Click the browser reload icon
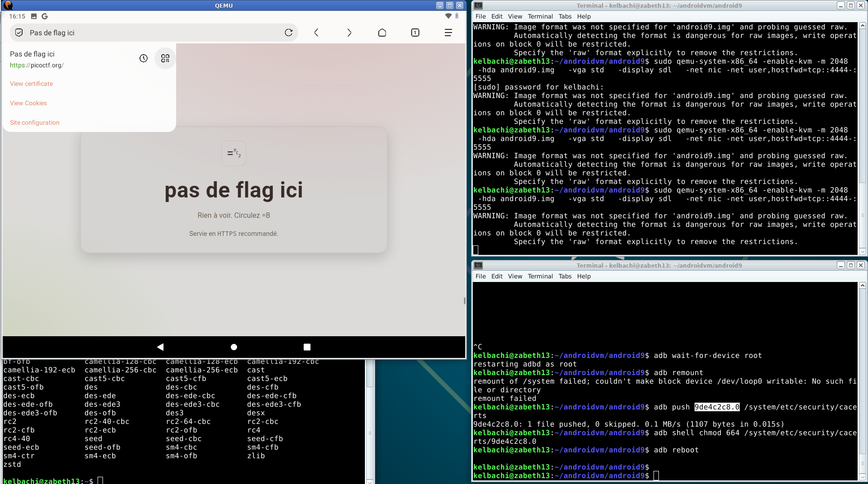Image resolution: width=868 pixels, height=484 pixels. (289, 33)
